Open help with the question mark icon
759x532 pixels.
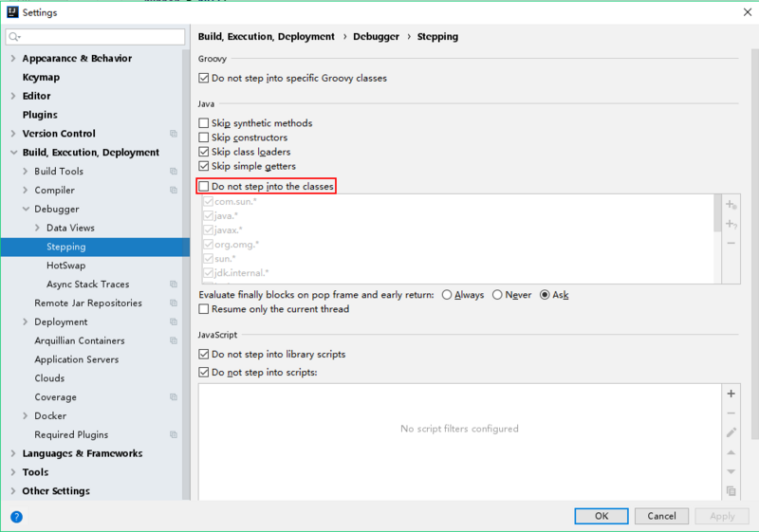click(x=16, y=517)
